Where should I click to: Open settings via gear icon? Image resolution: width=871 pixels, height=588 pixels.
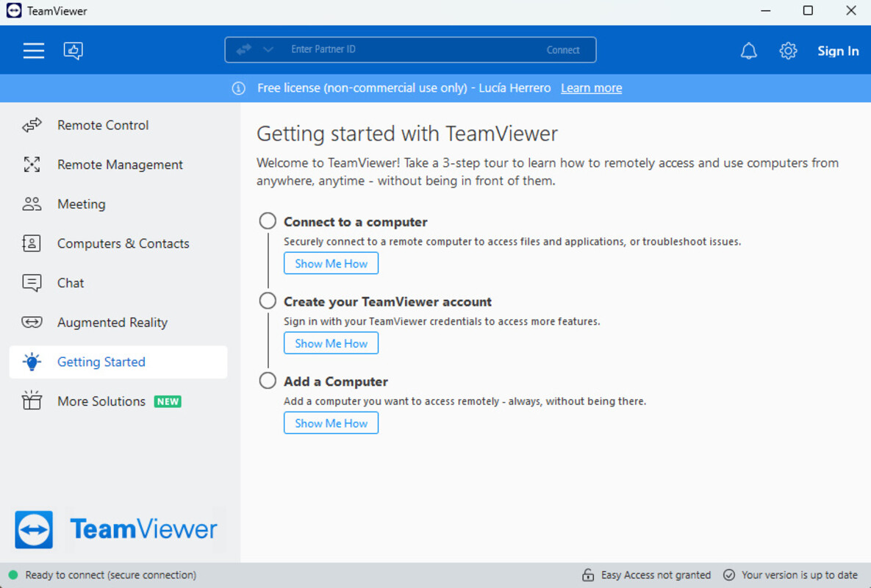tap(788, 51)
